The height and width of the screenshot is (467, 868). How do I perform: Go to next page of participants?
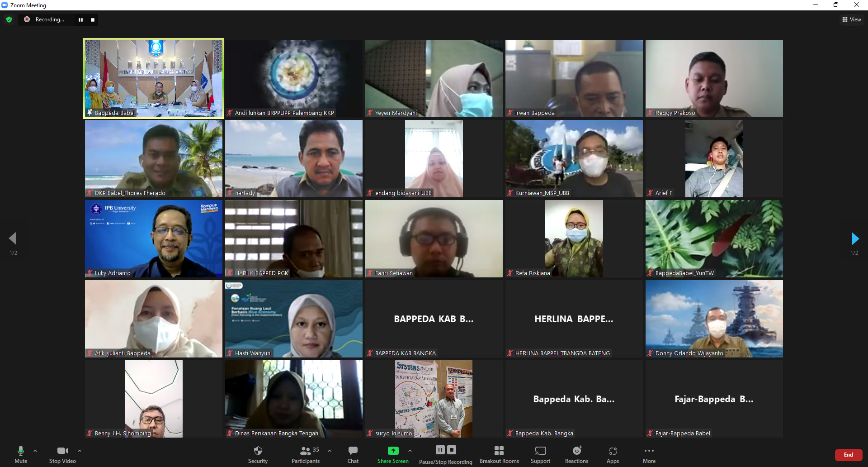tap(854, 238)
